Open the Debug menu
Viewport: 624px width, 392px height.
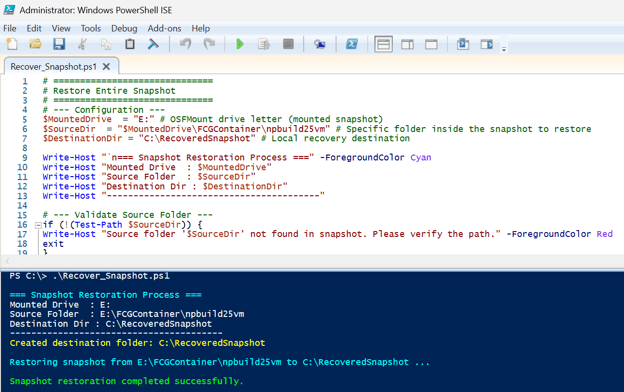coord(124,28)
